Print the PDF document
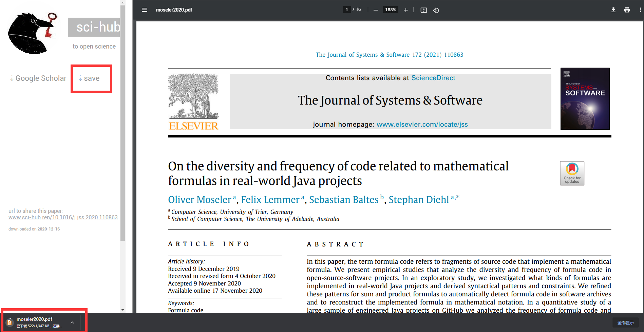 pyautogui.click(x=627, y=10)
